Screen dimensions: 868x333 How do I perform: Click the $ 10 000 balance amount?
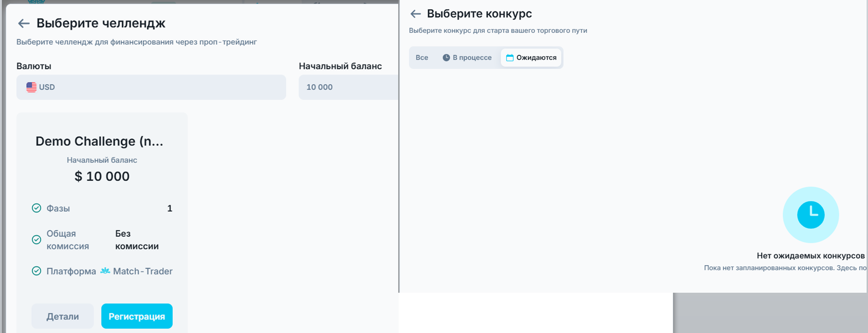tap(102, 176)
